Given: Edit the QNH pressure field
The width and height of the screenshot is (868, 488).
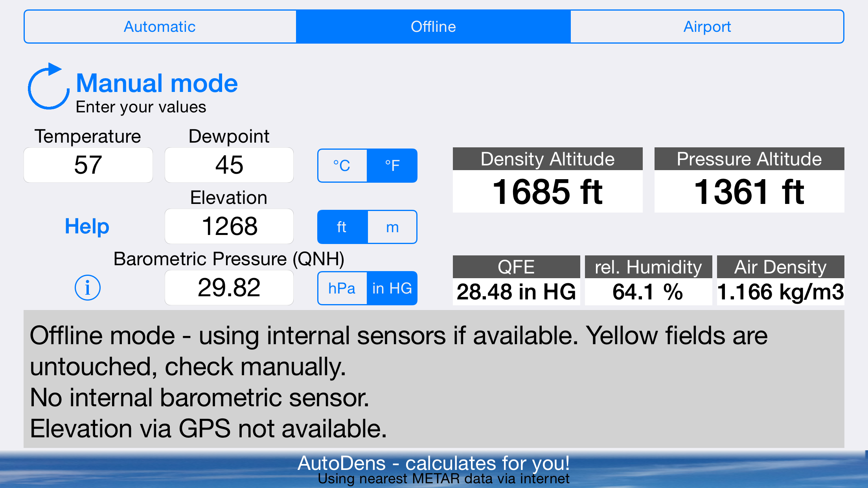Looking at the screenshot, I should coord(229,288).
